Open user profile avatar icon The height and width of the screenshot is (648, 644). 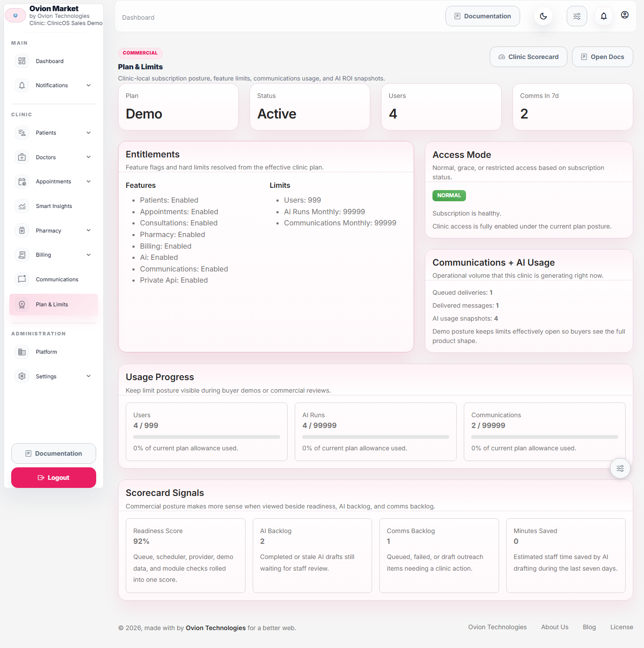625,15
